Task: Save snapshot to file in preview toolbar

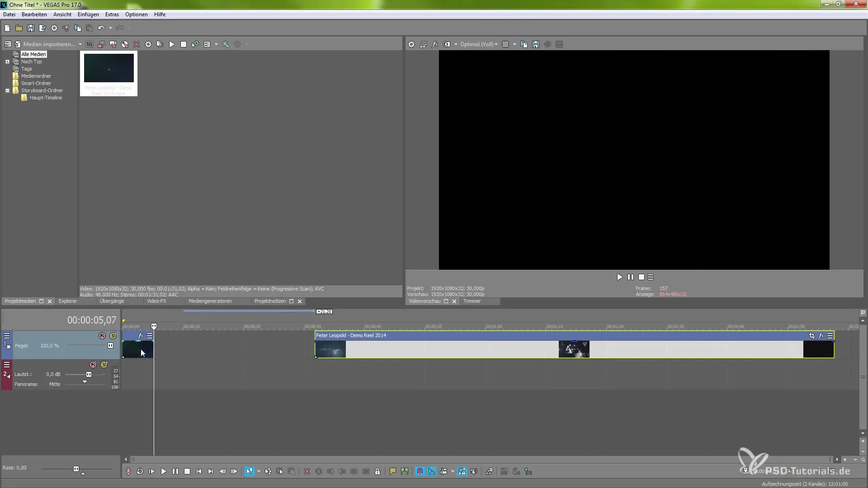Action: pyautogui.click(x=536, y=44)
